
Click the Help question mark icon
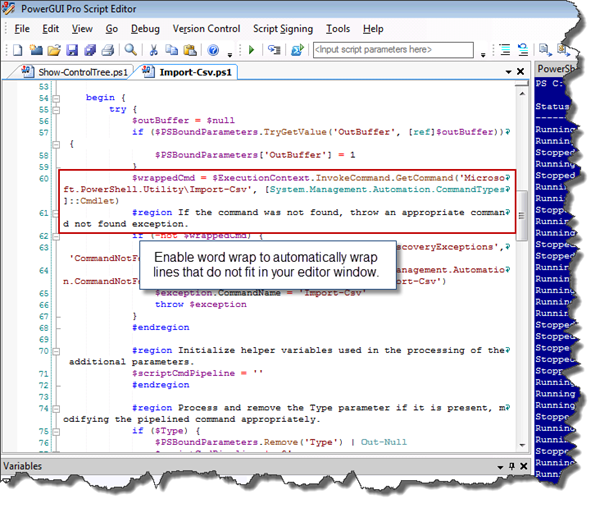(x=213, y=50)
